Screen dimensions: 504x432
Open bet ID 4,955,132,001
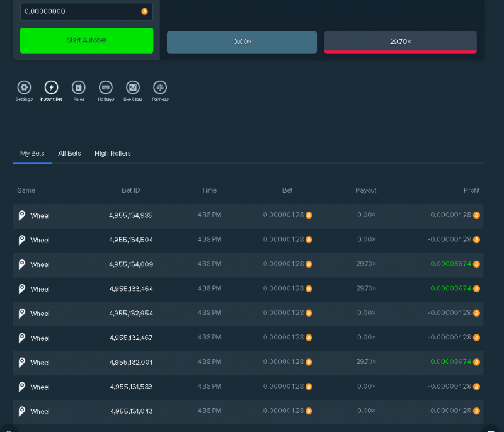pyautogui.click(x=131, y=362)
